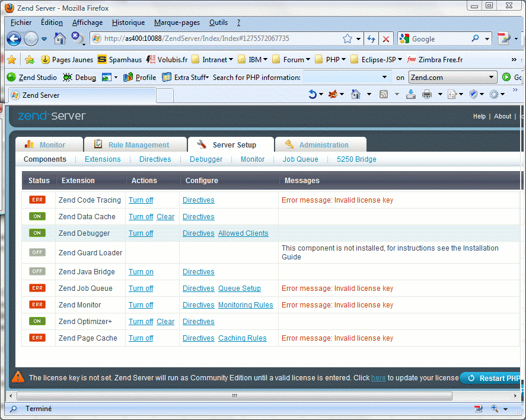The height and width of the screenshot is (420, 526).
Task: Click the RSS feed icon
Action: (x=384, y=95)
